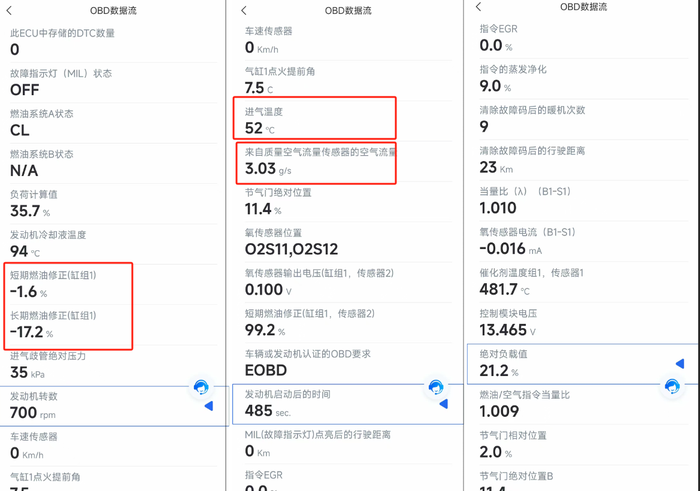The image size is (700, 491).
Task: Open the support headset icon beside 发动机转数
Action: point(201,387)
